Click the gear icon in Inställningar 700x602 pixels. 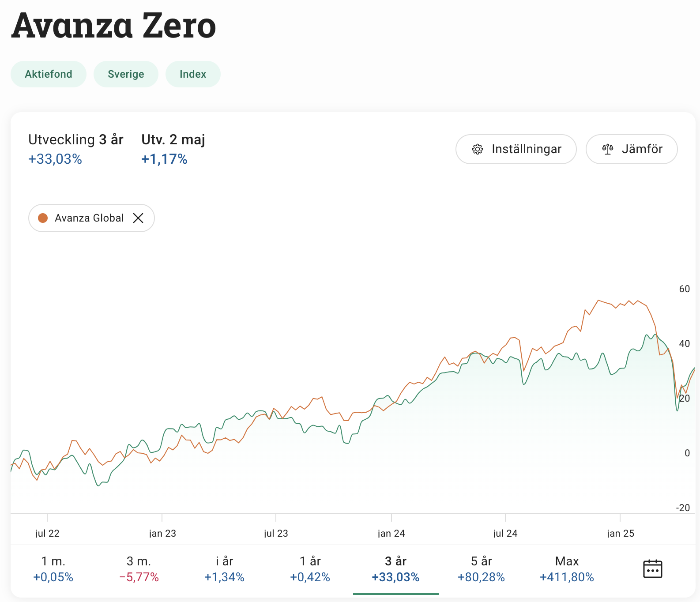[x=478, y=149]
